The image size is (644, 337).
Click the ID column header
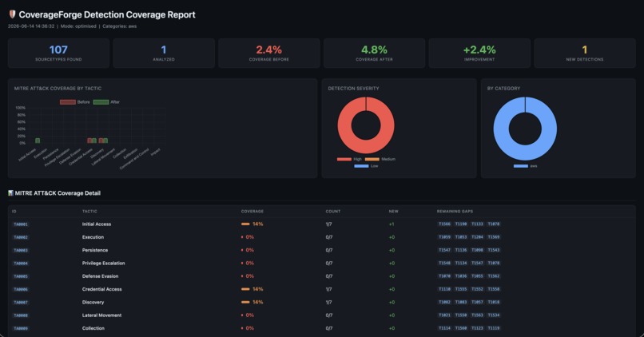[14, 212]
